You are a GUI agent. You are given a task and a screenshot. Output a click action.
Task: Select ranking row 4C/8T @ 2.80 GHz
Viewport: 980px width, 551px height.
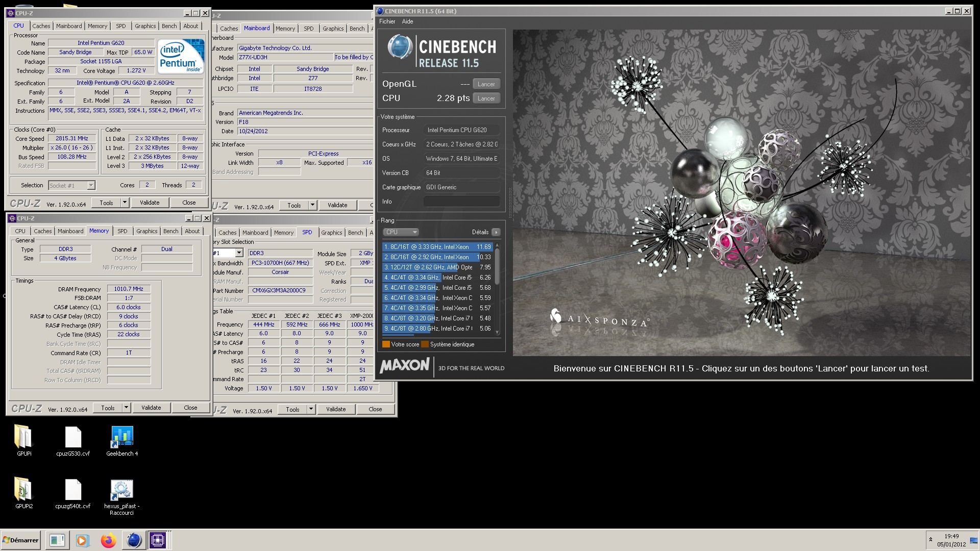pos(437,329)
